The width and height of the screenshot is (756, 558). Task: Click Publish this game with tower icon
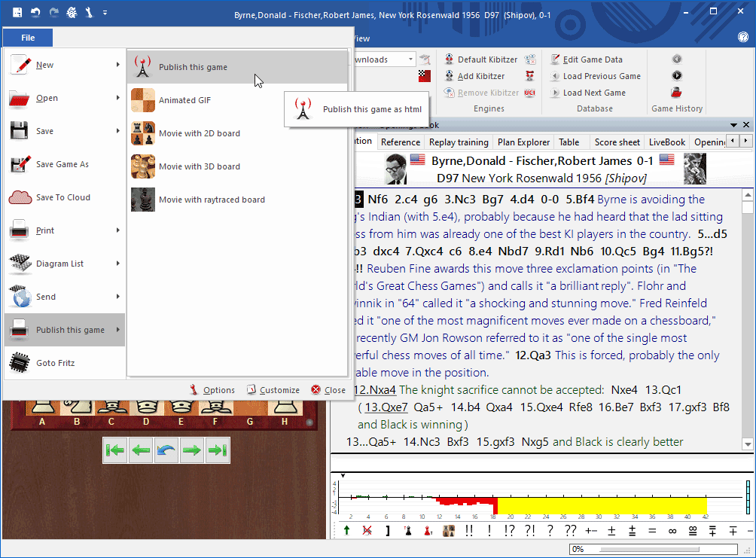[192, 67]
